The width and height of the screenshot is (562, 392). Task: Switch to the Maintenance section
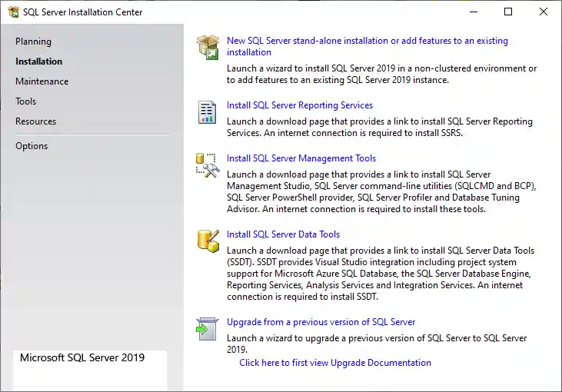click(42, 81)
